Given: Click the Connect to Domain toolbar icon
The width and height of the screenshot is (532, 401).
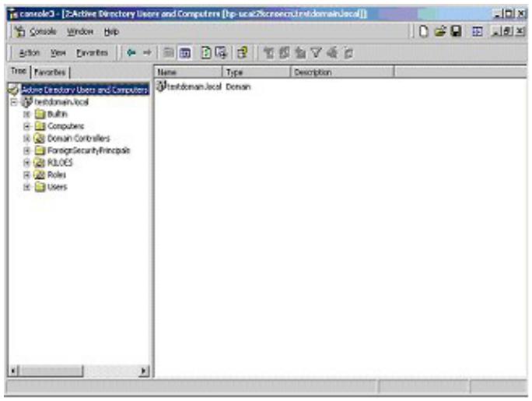Looking at the screenshot, I should click(x=242, y=53).
